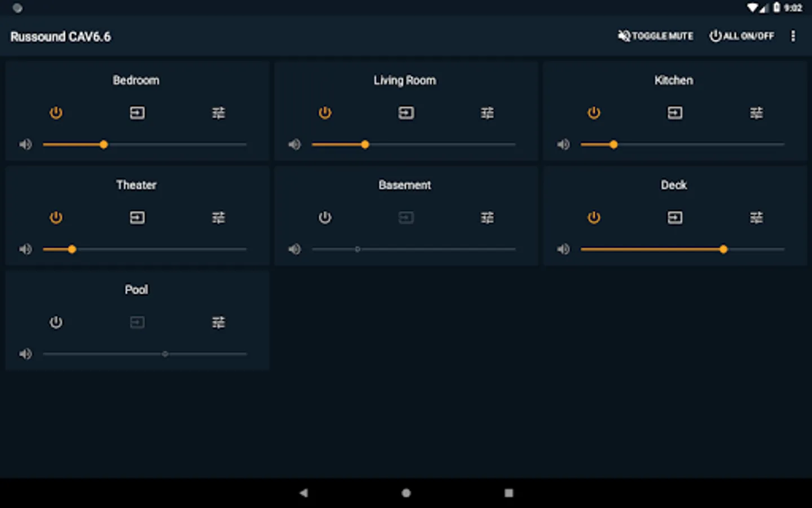Open source input selector for Pool
This screenshot has width=812, height=508.
pyautogui.click(x=137, y=322)
